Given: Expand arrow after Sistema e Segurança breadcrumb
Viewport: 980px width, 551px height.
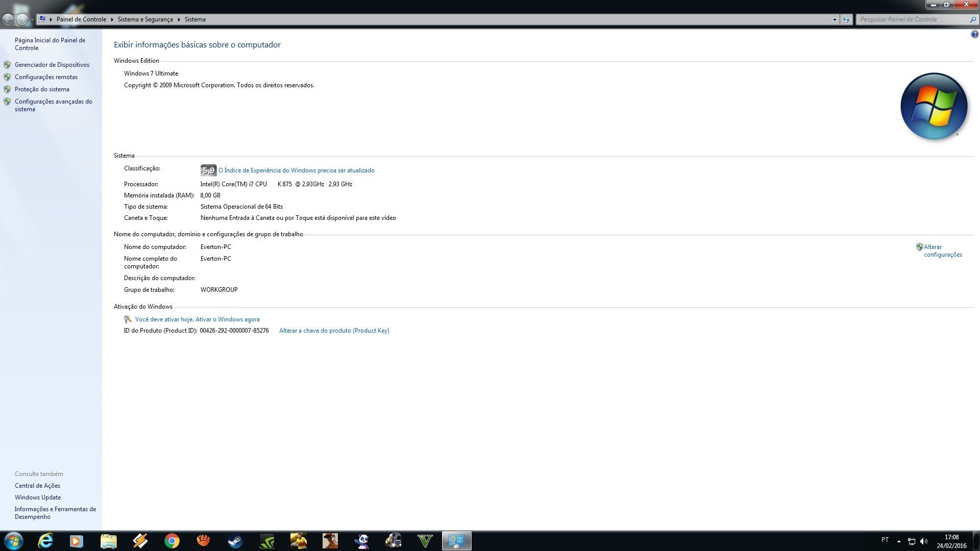Looking at the screenshot, I should coord(179,19).
